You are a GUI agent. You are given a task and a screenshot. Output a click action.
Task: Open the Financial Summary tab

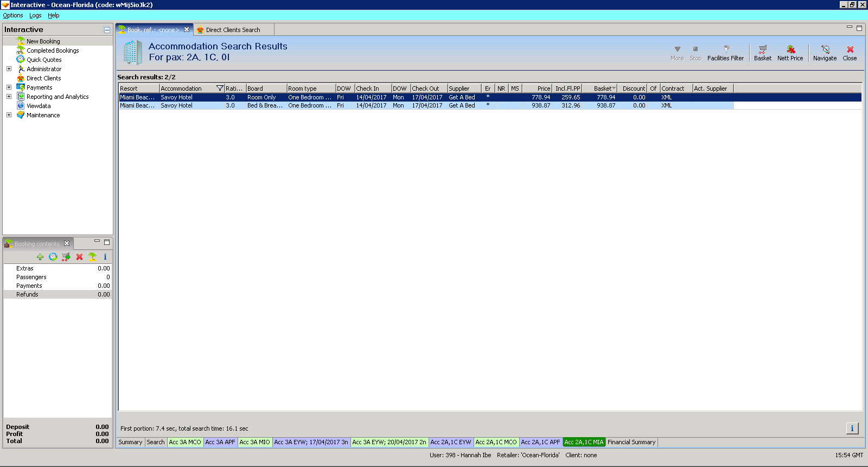pyautogui.click(x=631, y=443)
